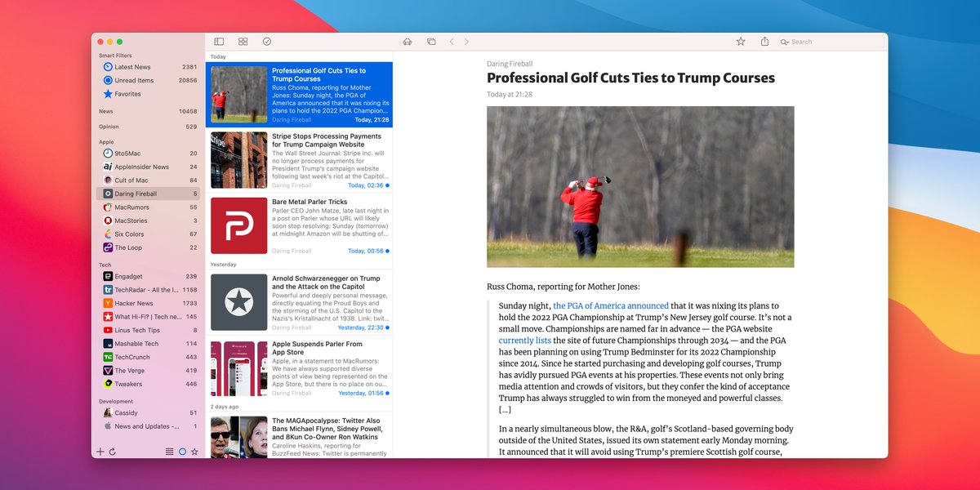This screenshot has height=490, width=980.
Task: Open the Bare Metal Parler Tricks article
Action: pos(300,225)
